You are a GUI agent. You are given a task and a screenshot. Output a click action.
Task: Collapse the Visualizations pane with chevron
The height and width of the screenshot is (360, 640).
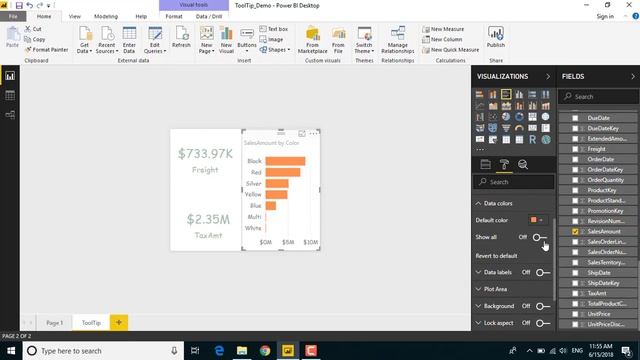point(548,76)
